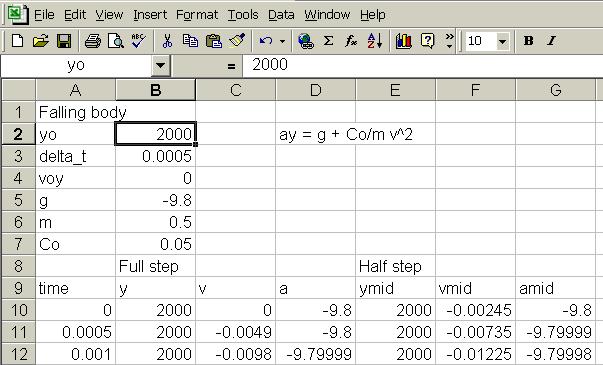Click the AutoSum sigma icon

coord(328,40)
